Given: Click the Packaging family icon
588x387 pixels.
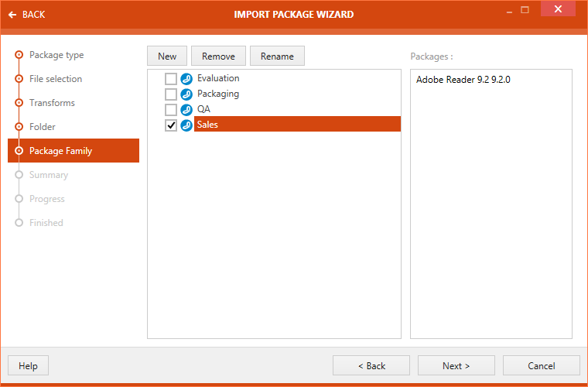Looking at the screenshot, I should 186,94.
